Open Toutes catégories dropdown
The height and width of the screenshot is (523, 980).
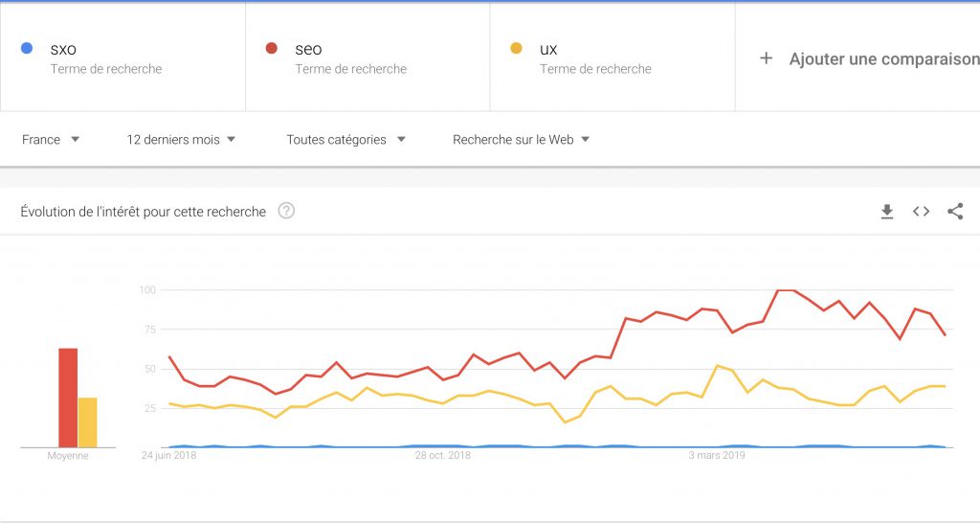click(346, 140)
